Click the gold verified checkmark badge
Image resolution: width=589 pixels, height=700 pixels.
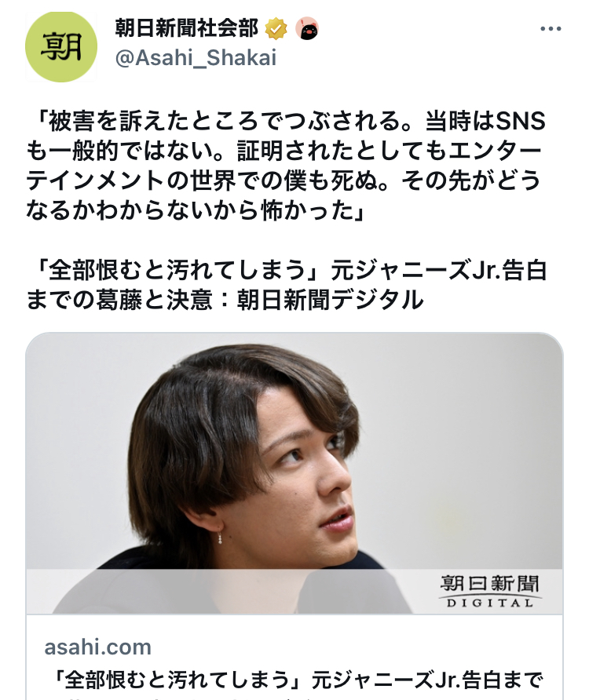[276, 29]
